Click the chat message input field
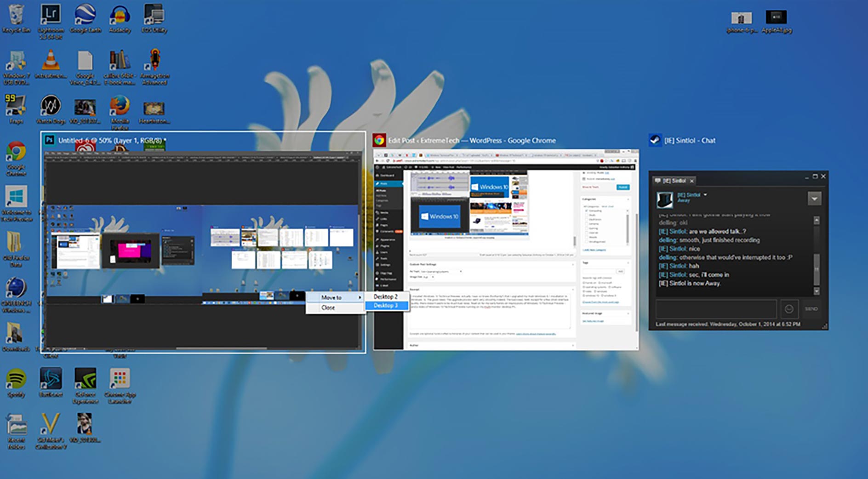 pyautogui.click(x=715, y=309)
